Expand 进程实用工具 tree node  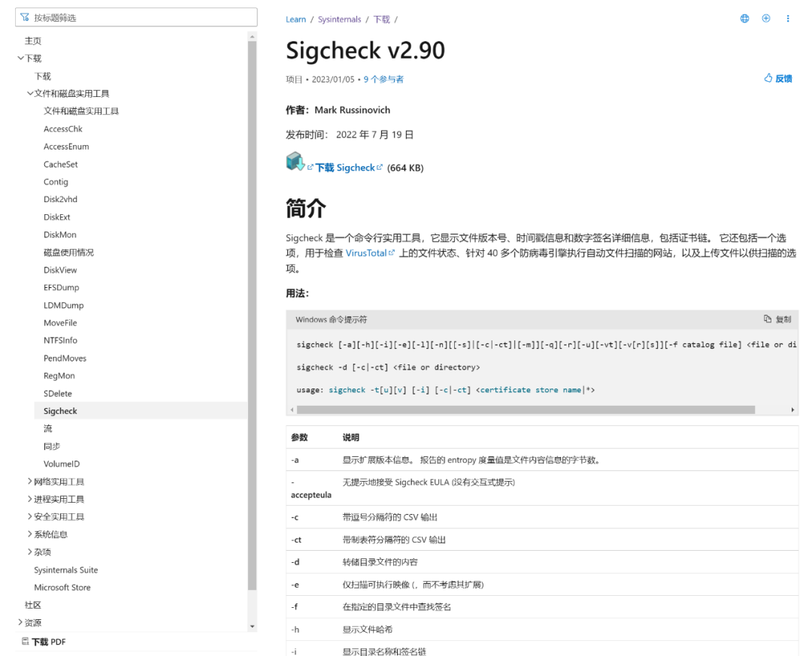30,499
